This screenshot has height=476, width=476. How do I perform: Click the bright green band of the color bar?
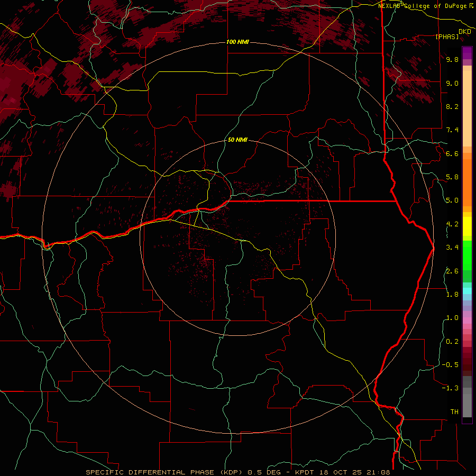pyautogui.click(x=467, y=255)
